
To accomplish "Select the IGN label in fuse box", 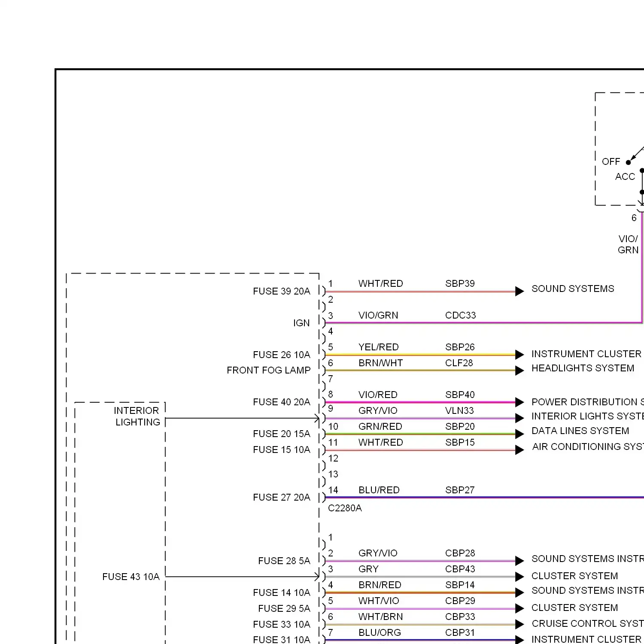I will (301, 323).
